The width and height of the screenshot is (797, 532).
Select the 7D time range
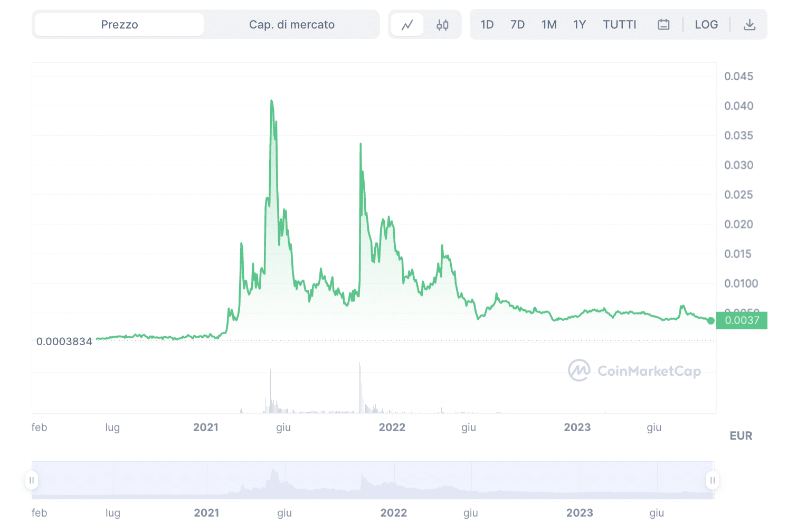[517, 25]
